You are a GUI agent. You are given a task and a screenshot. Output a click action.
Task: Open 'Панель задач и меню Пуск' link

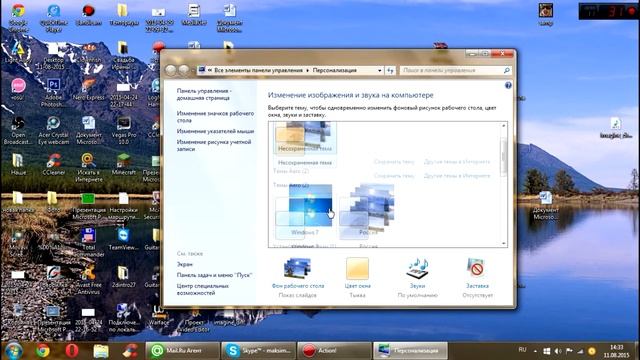tap(214, 275)
